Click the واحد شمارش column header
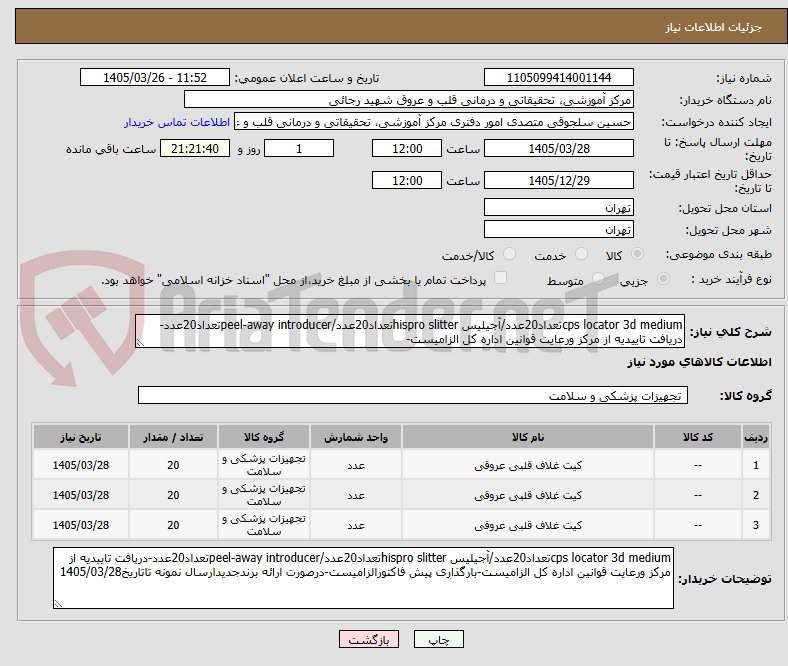Viewport: 788px width, 666px height. [356, 437]
